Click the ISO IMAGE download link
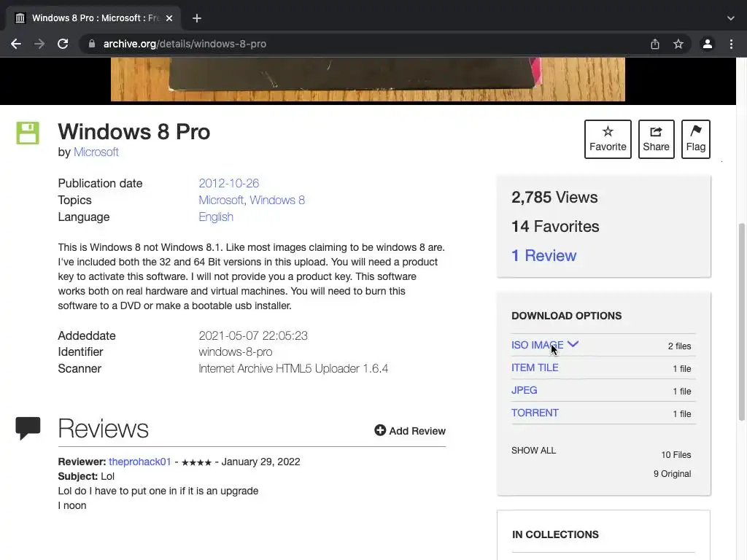Viewport: 747px width, 560px height. point(537,345)
